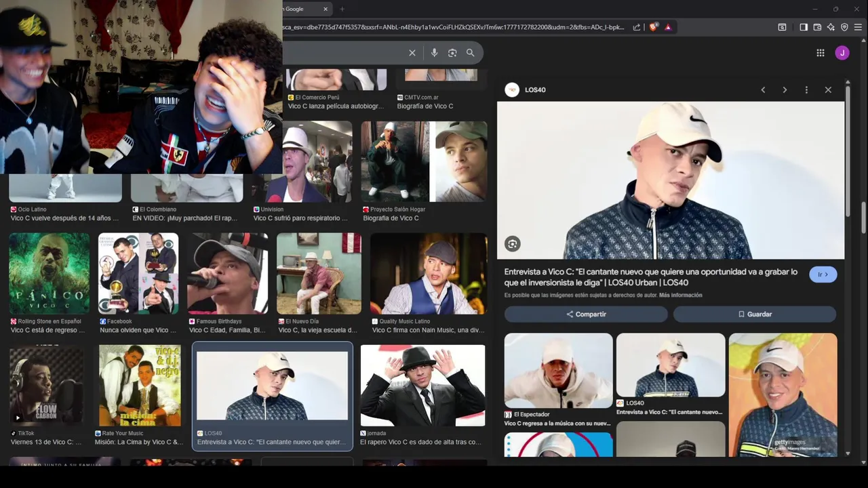Click 'Vico C lanza película autobiogr...' caption
The image size is (868, 488).
pyautogui.click(x=336, y=106)
